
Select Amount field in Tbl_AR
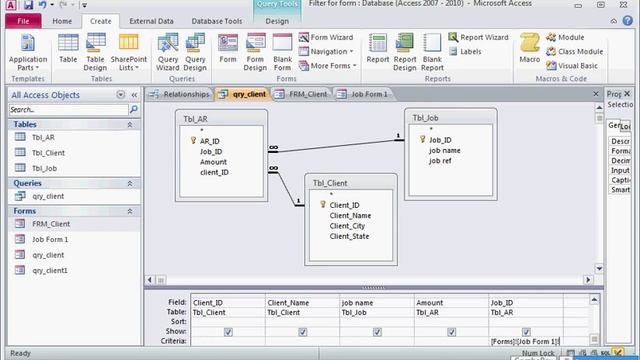pos(213,162)
